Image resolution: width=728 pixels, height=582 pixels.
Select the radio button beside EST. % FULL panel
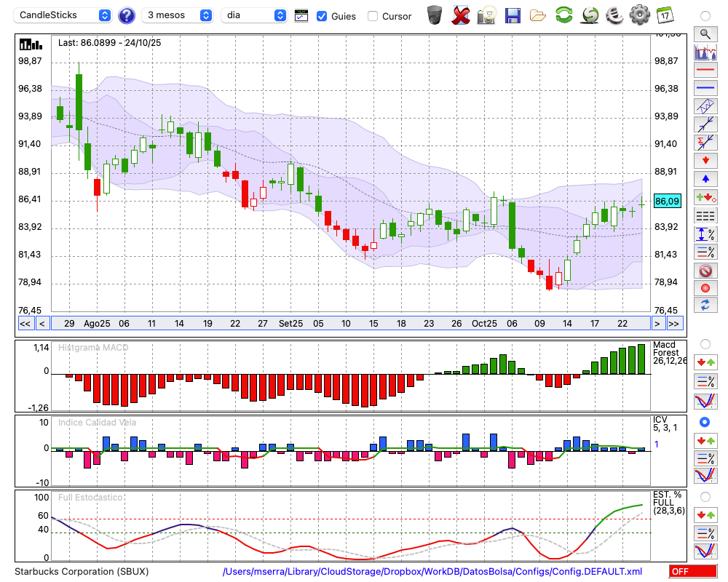705,497
